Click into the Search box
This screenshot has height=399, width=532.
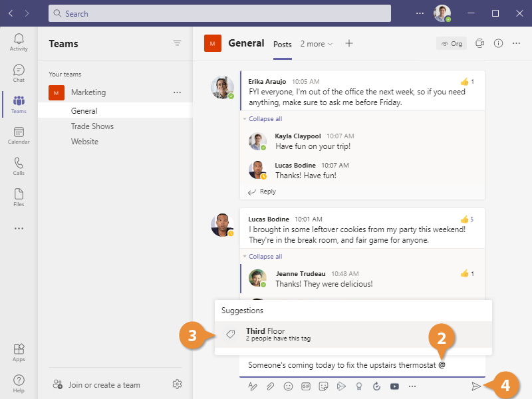tap(219, 13)
